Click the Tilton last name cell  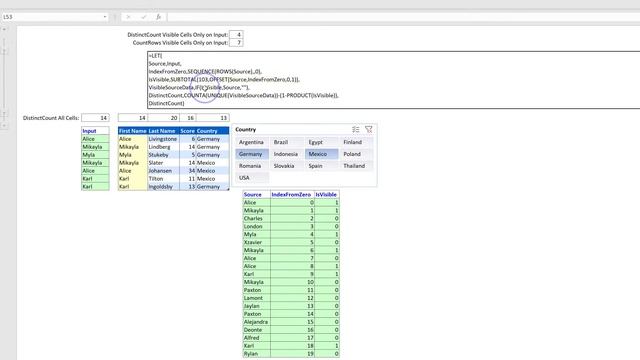(163, 179)
